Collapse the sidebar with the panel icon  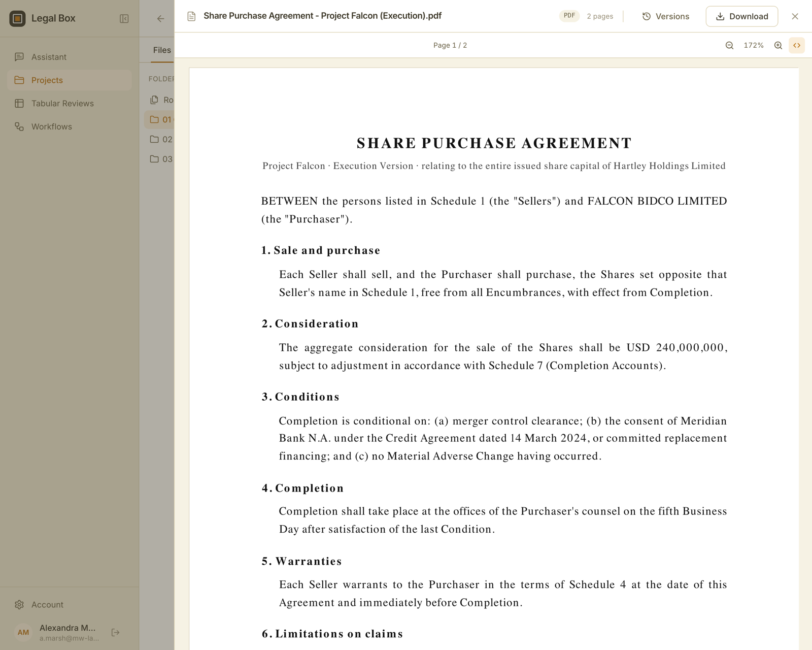124,19
